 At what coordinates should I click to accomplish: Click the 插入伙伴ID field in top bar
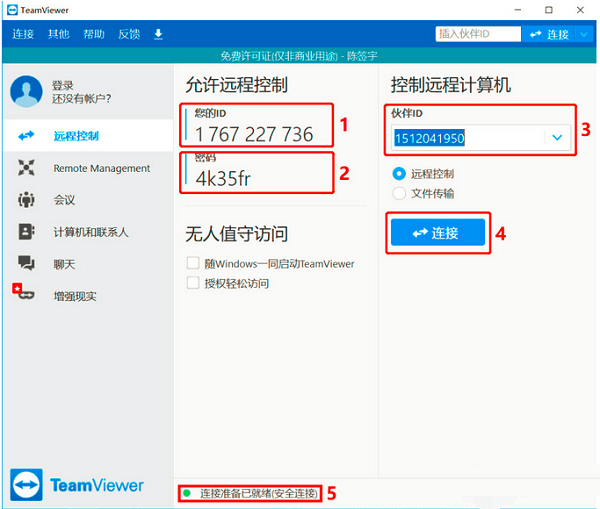click(478, 34)
